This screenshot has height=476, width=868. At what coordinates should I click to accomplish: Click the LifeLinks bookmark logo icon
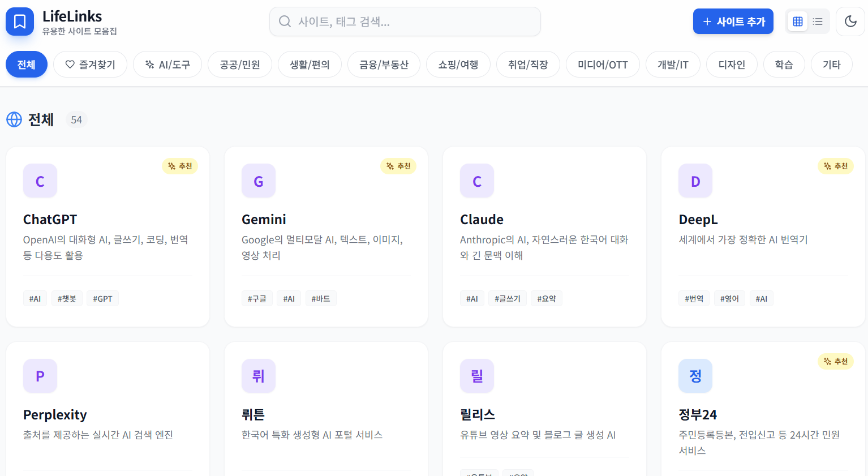[x=20, y=22]
